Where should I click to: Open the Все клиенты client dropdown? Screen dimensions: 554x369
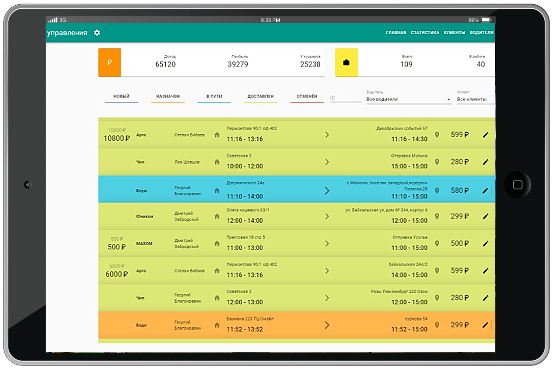475,99
